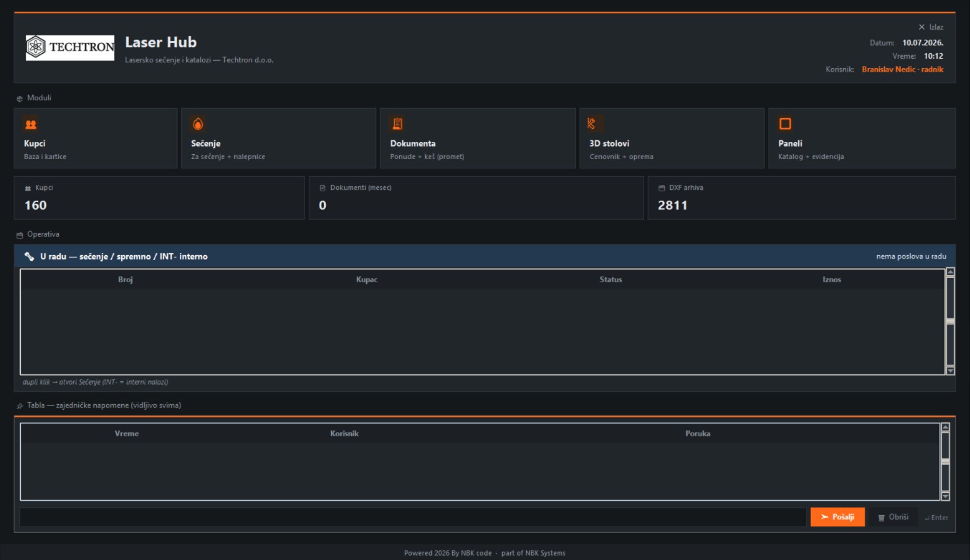The height and width of the screenshot is (560, 970).
Task: Click the Moduli section cube icon
Action: point(20,98)
